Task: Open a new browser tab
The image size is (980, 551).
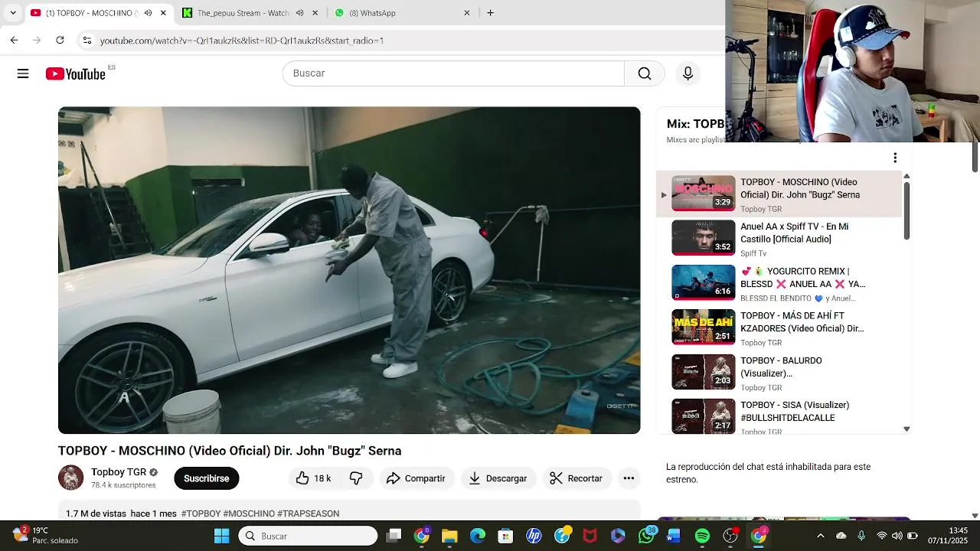Action: [490, 13]
